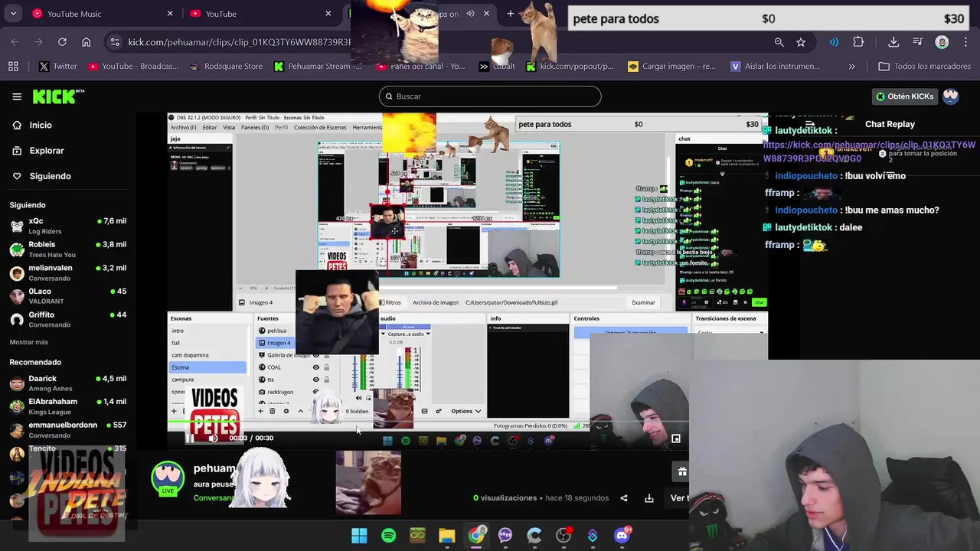The image size is (980, 551).
Task: Download the clip with the download icon
Action: coord(649,498)
